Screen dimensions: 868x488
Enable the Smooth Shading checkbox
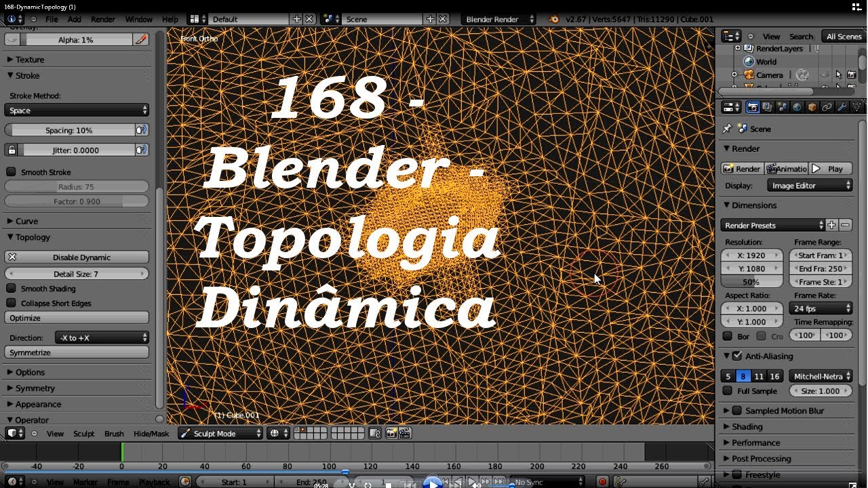click(11, 289)
